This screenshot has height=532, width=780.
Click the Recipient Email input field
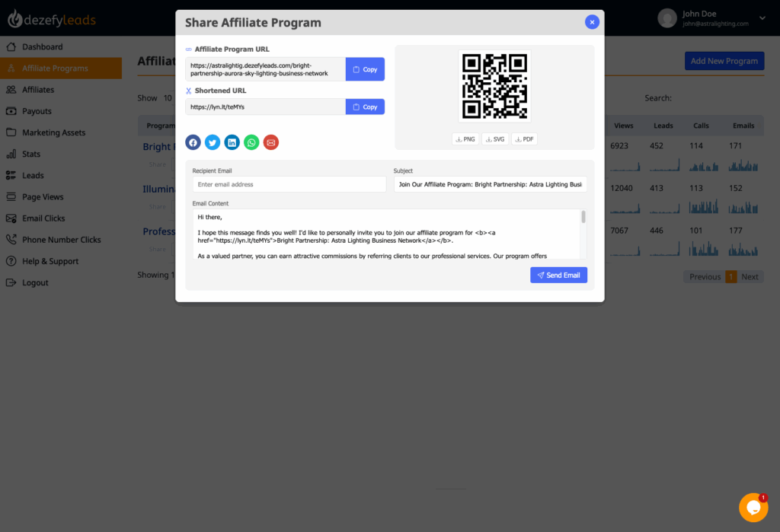coord(289,184)
